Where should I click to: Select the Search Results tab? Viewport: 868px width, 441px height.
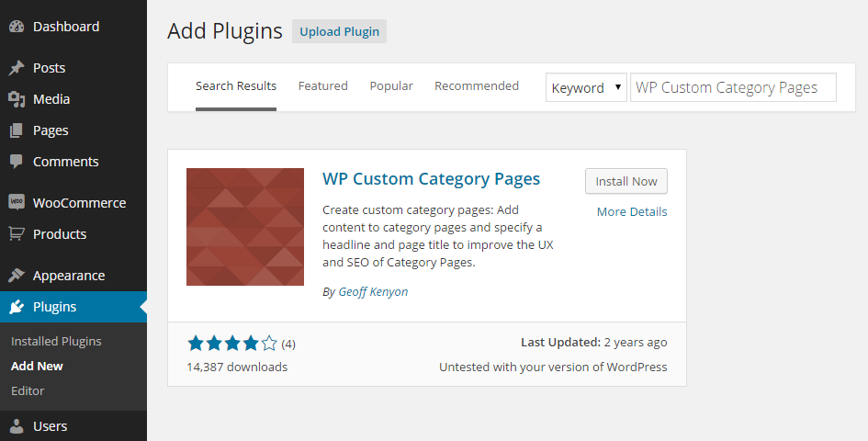tap(236, 86)
